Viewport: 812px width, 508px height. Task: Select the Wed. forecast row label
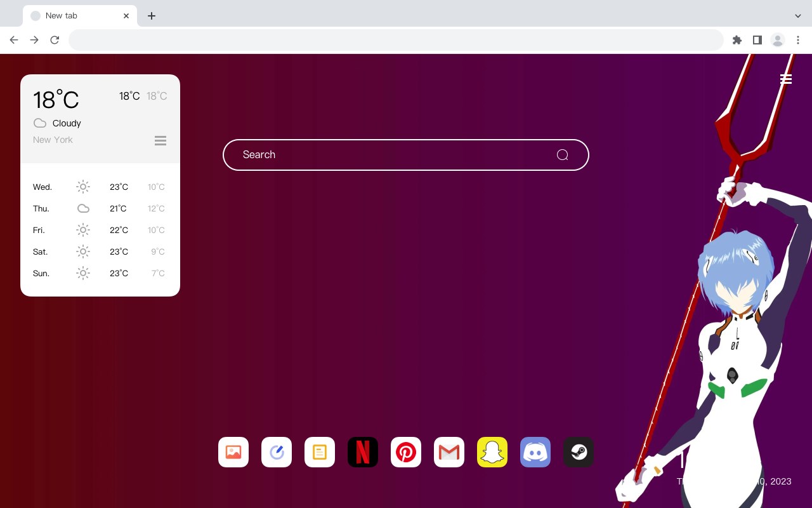43,187
